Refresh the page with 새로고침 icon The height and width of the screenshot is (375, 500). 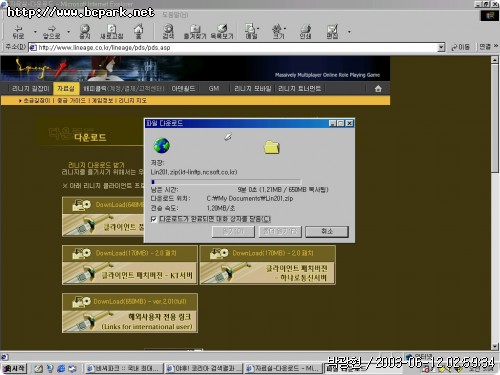112,32
